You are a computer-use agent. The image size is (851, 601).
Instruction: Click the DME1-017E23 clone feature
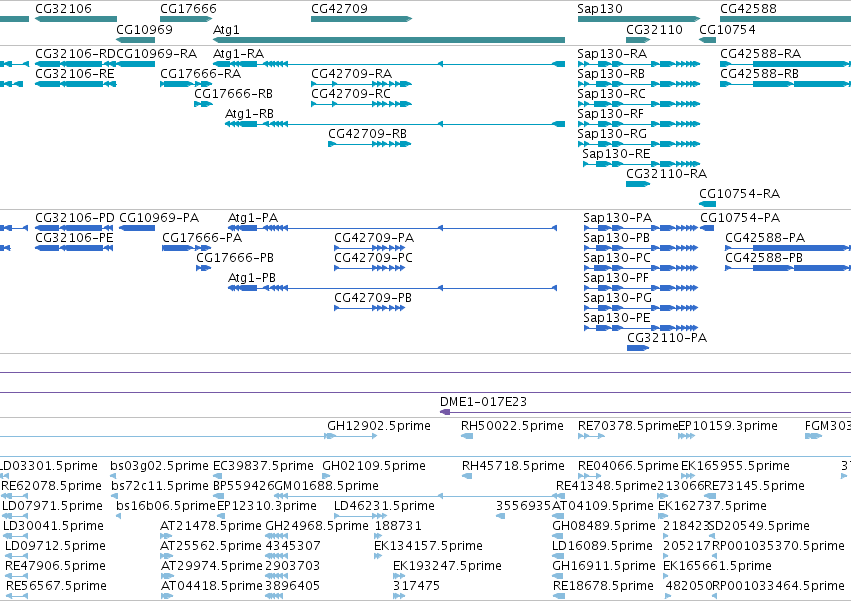pyautogui.click(x=645, y=412)
